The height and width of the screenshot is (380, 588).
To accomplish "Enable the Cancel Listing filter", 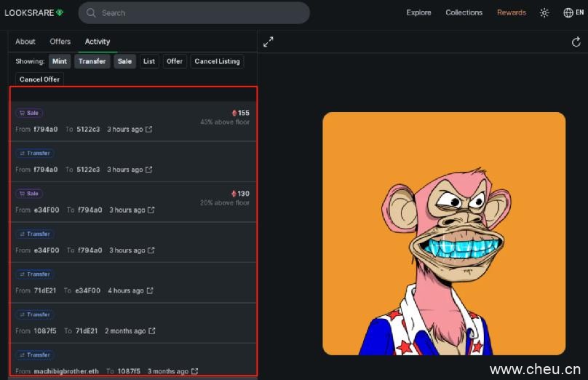I will pos(217,62).
